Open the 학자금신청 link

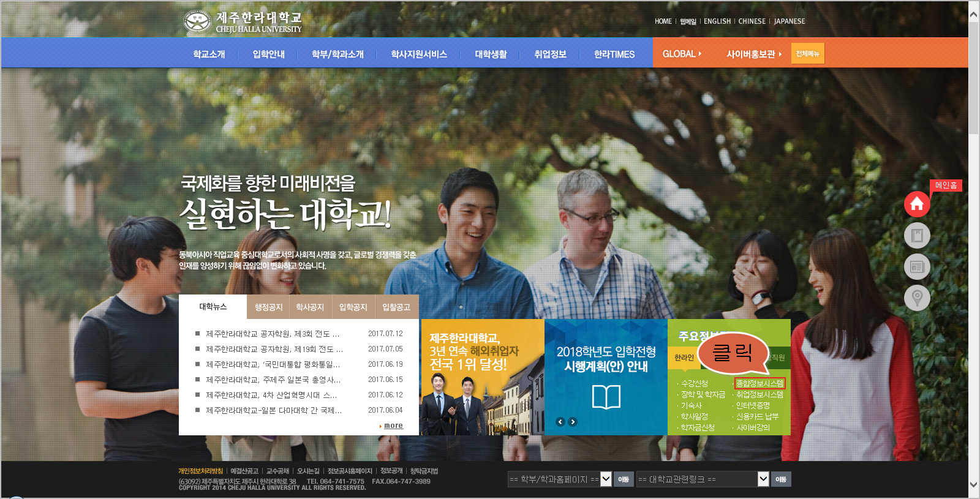click(698, 427)
